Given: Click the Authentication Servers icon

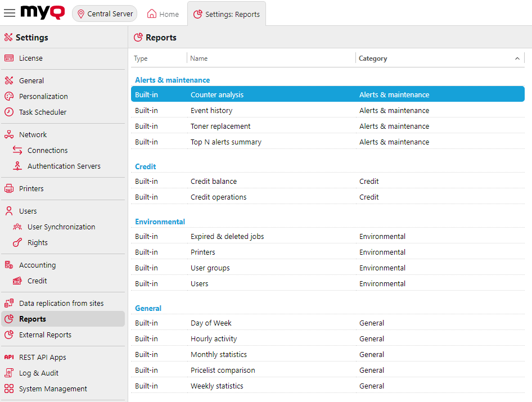Looking at the screenshot, I should click(x=17, y=166).
